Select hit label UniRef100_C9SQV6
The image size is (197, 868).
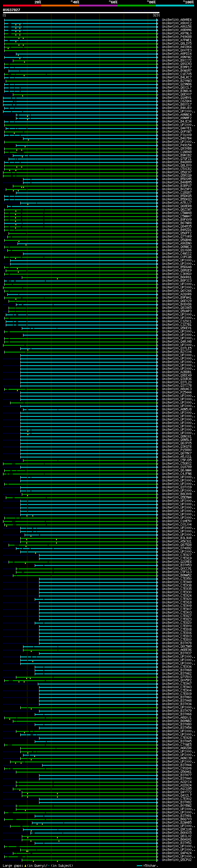pos(177,768)
